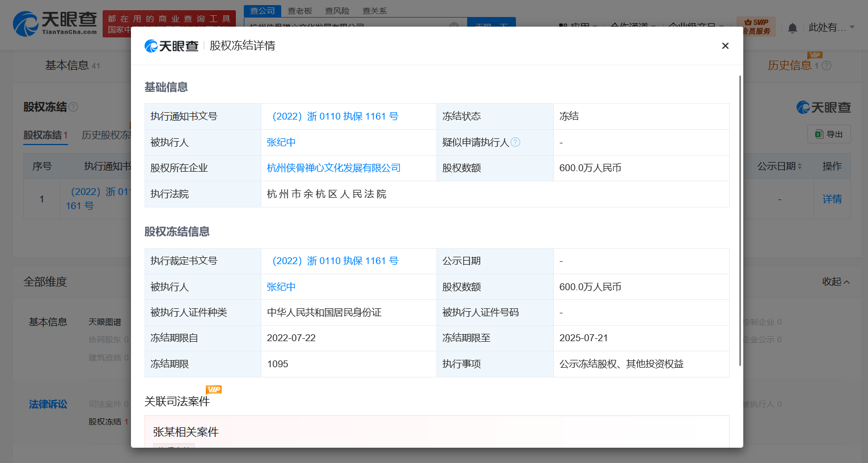The width and height of the screenshot is (868, 463).
Task: Open account dropdown 此处有…
Action: pyautogui.click(x=831, y=27)
